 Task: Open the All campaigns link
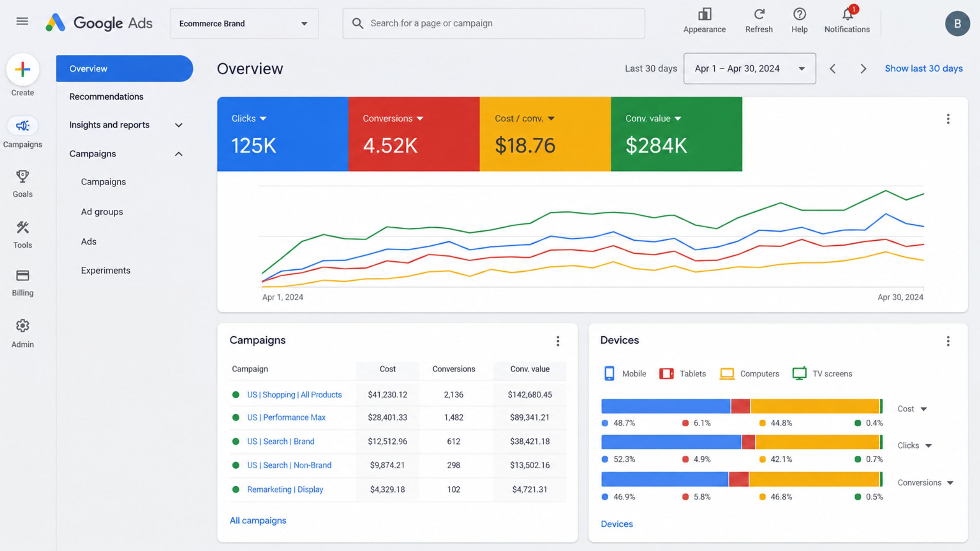(258, 520)
